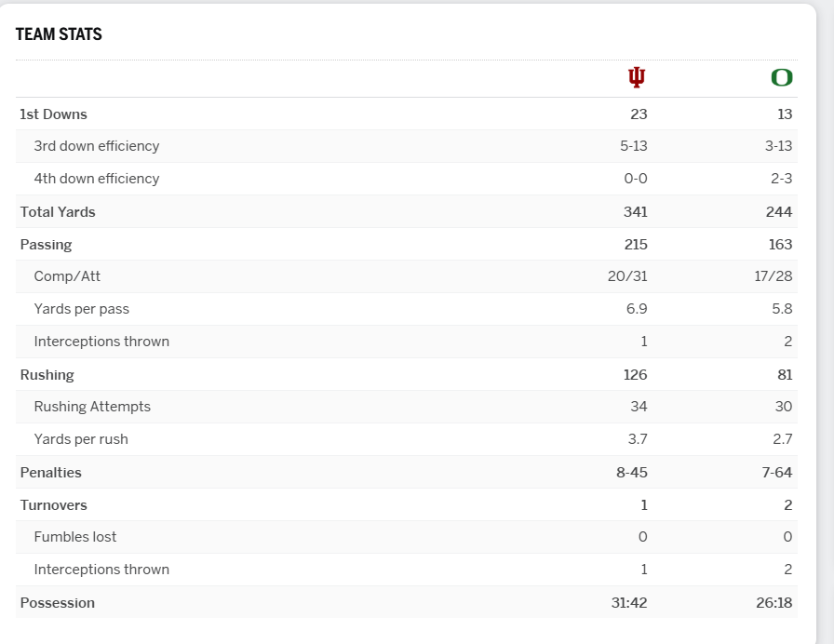834x644 pixels.
Task: Click the Passing category label
Action: (x=46, y=245)
